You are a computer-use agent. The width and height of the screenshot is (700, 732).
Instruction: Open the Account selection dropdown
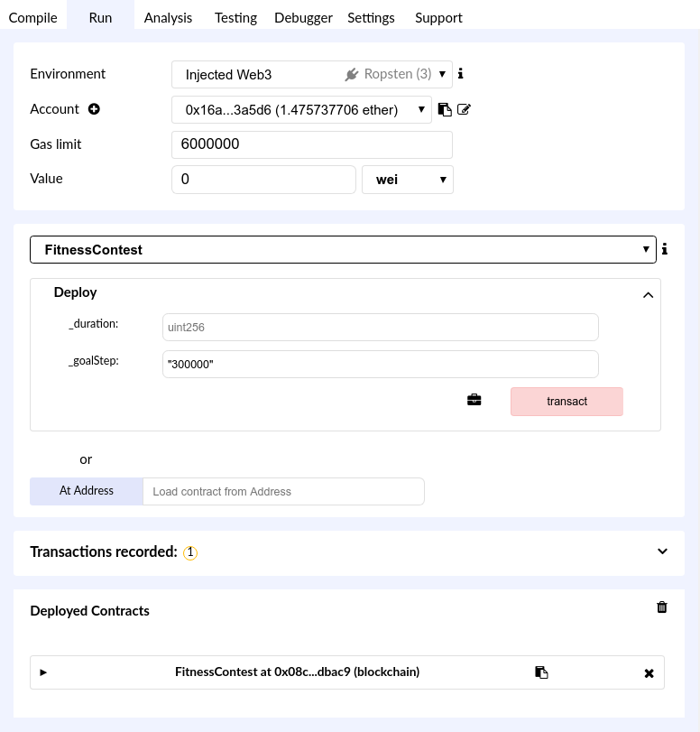pos(301,110)
